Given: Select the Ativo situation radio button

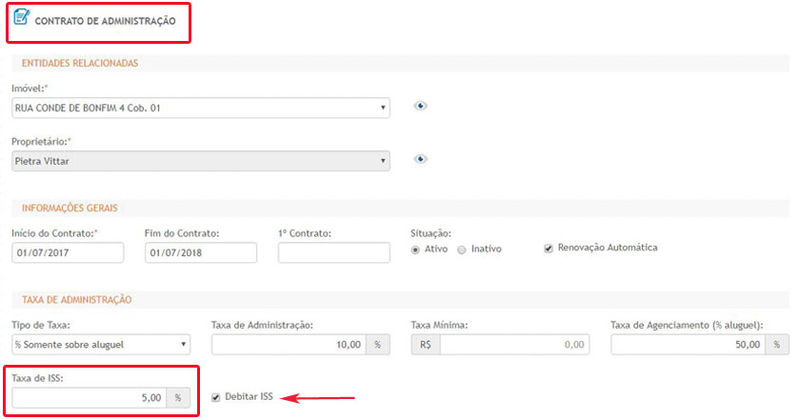Looking at the screenshot, I should point(416,249).
